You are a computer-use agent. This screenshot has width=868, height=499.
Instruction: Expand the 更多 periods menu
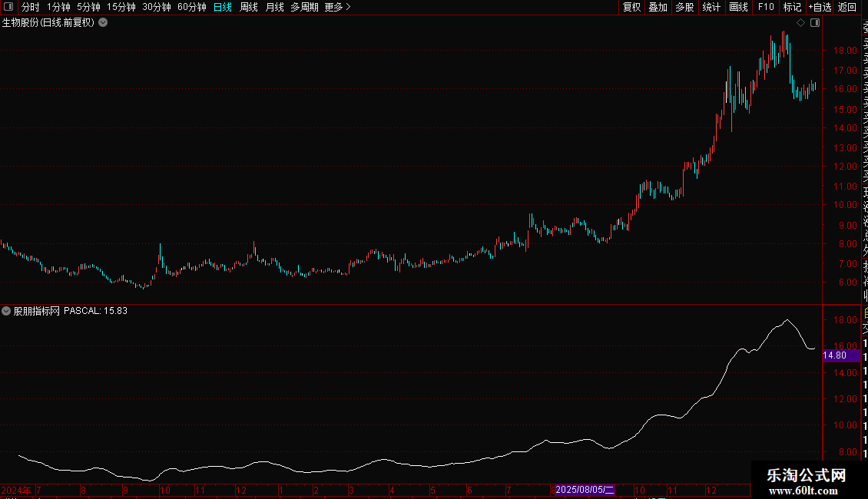coord(337,7)
